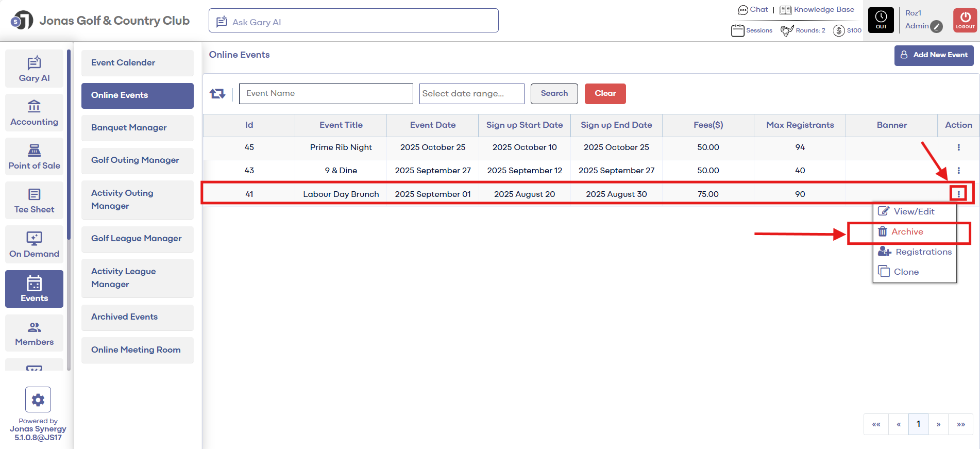Go to the next page of results
This screenshot has width=980, height=449.
[x=938, y=424]
